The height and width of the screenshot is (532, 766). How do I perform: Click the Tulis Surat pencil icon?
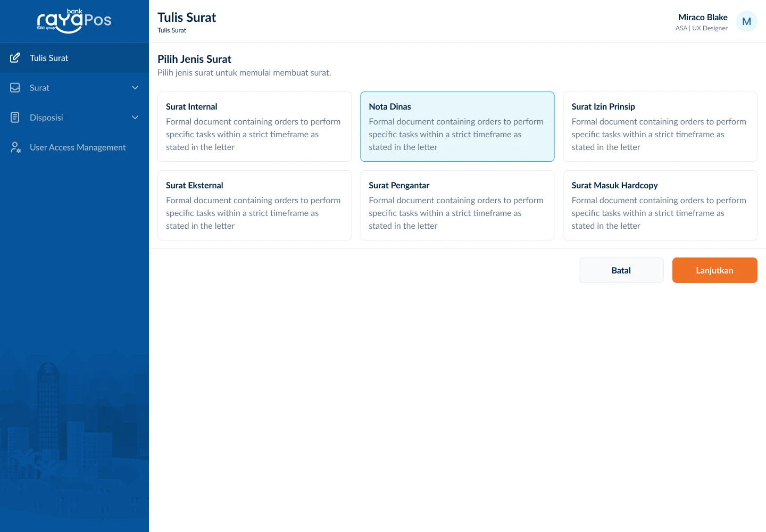(15, 57)
